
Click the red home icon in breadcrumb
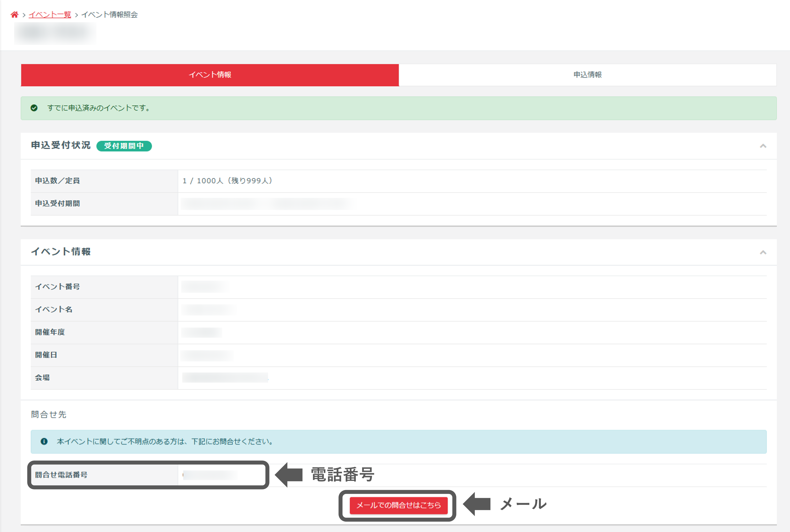click(14, 15)
